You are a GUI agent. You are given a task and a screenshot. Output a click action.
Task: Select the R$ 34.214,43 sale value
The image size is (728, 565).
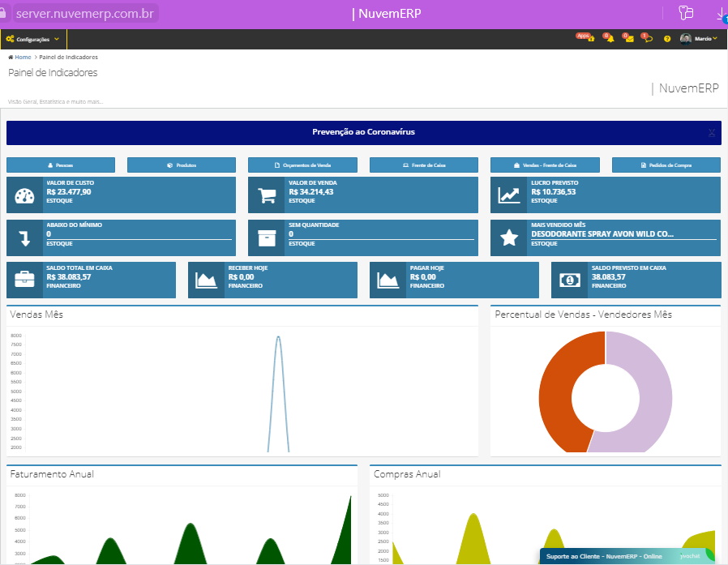311,192
